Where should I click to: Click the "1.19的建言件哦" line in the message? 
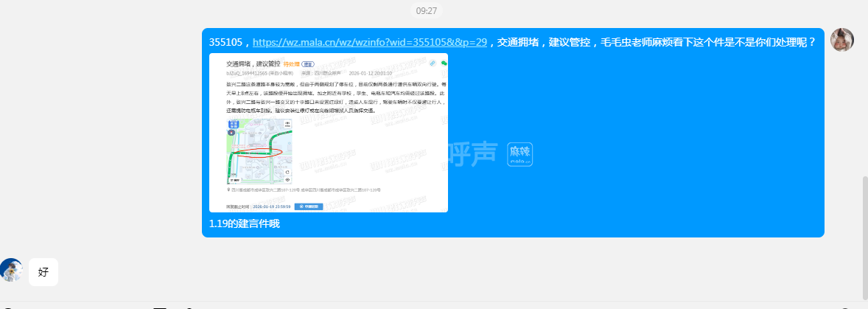[x=245, y=224]
